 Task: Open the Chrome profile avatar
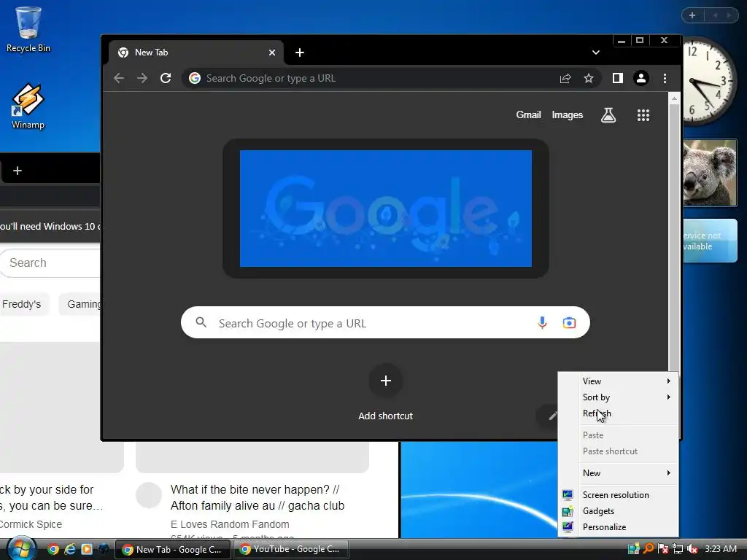tap(640, 78)
